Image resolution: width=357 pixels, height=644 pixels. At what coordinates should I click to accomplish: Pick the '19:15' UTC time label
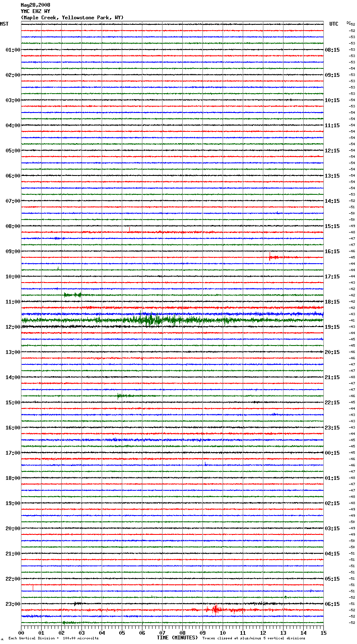pos(332,327)
